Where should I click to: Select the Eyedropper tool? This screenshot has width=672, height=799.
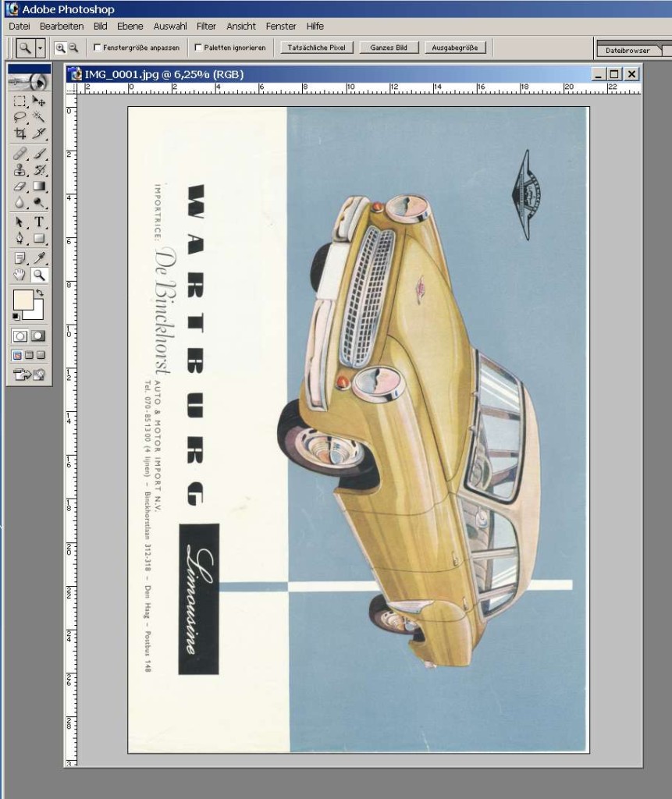pos(39,258)
